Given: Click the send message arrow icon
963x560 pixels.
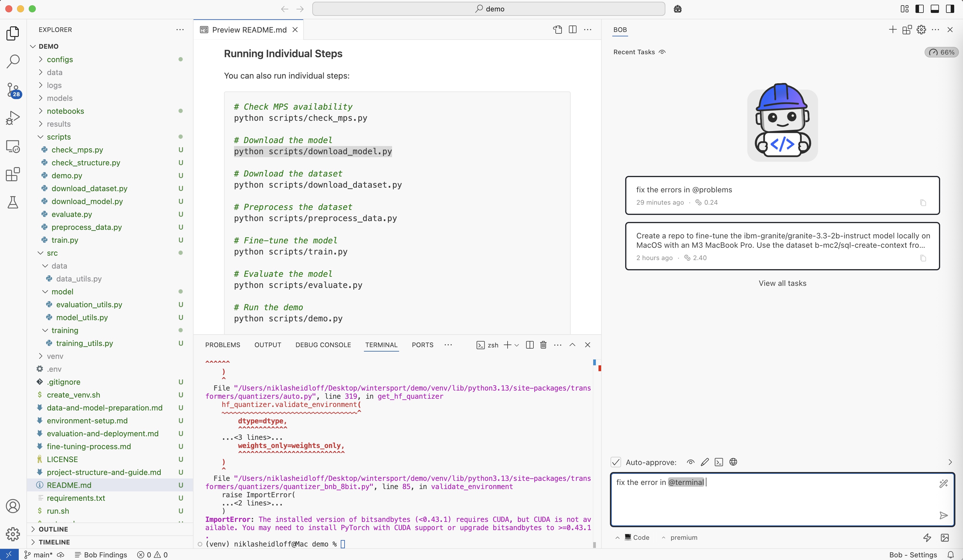Looking at the screenshot, I should pyautogui.click(x=943, y=516).
